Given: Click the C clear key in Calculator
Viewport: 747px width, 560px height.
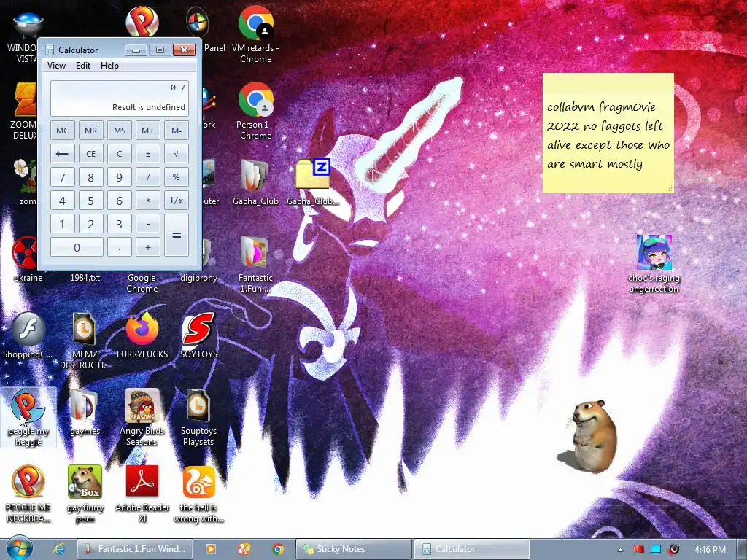Looking at the screenshot, I should 120,154.
